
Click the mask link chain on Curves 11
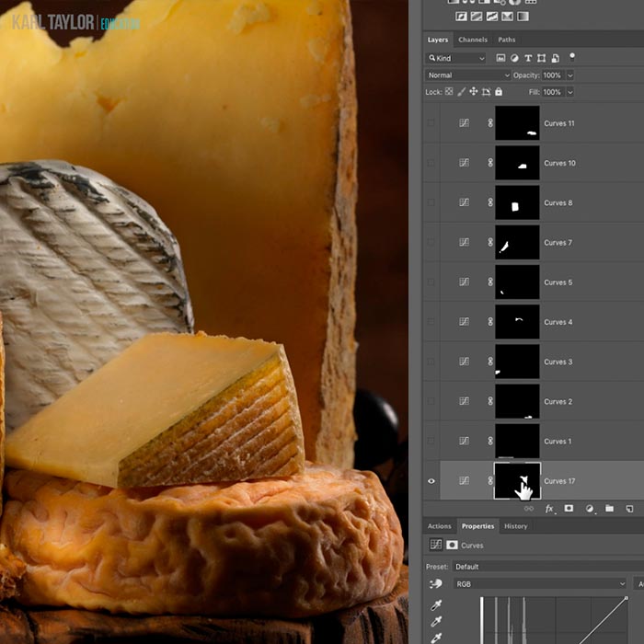coord(490,122)
